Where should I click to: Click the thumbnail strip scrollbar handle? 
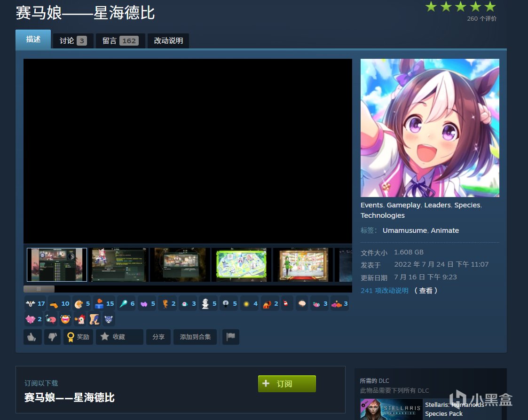[x=39, y=289]
